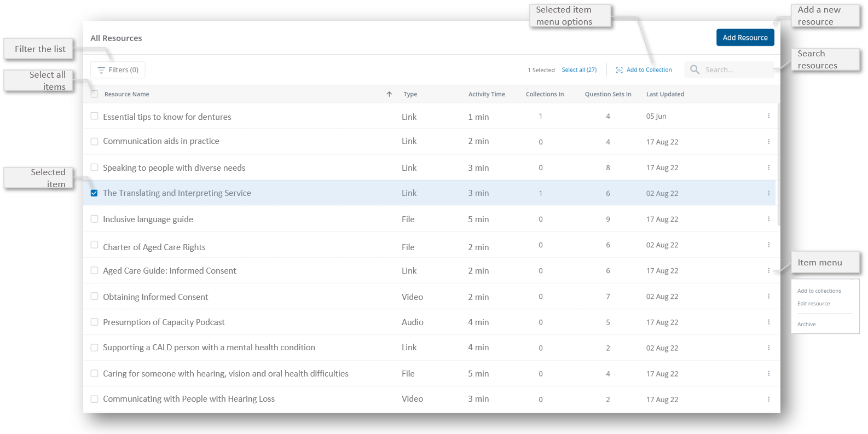Click the sort arrow beside Resource Name

coord(389,94)
